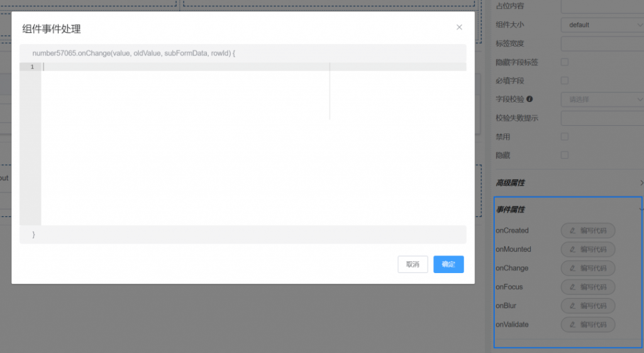The width and height of the screenshot is (644, 353).
Task: Click the pencil icon in onChange button
Action: click(x=572, y=268)
